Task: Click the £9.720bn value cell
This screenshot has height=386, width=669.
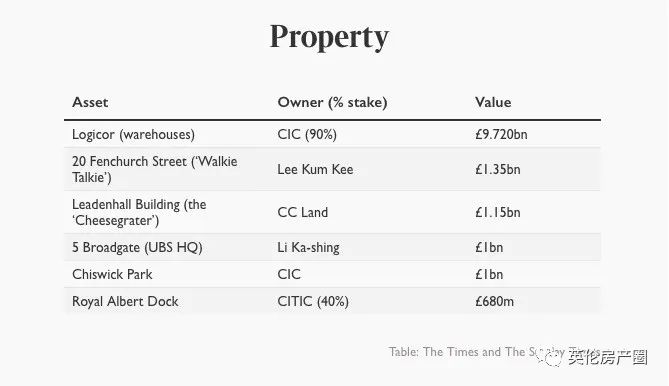Action: [501, 134]
